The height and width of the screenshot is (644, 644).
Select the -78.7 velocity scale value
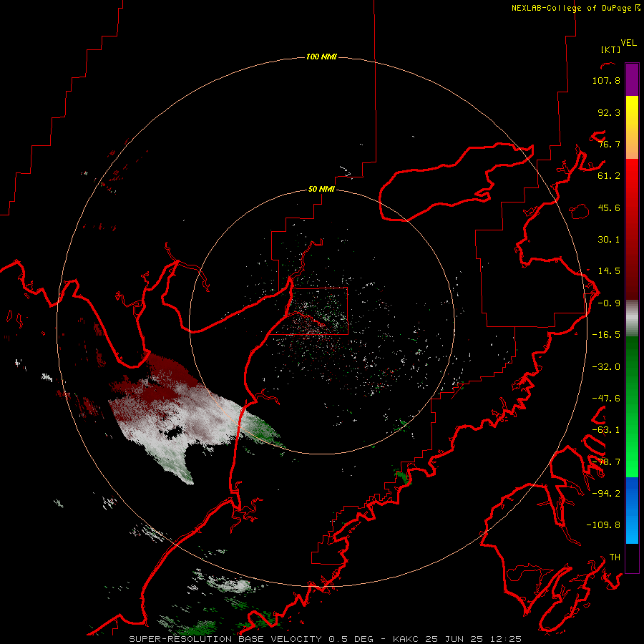tap(606, 462)
